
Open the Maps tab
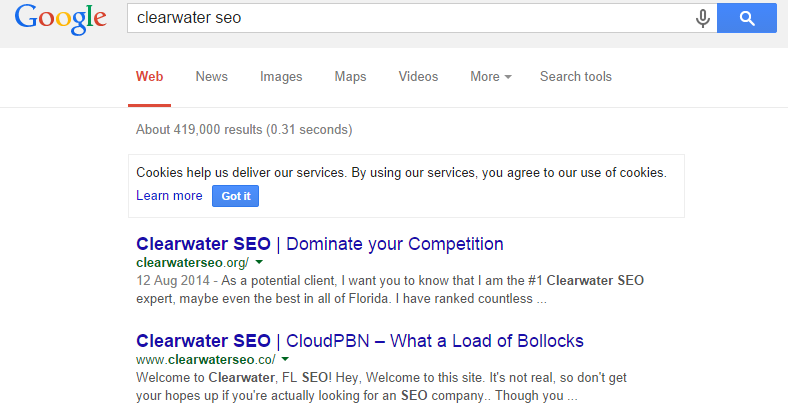350,76
